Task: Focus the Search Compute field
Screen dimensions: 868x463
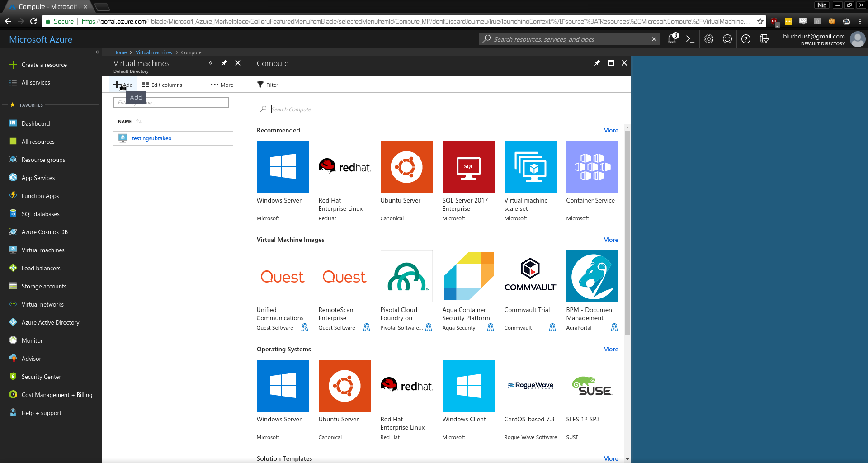Action: (x=437, y=109)
